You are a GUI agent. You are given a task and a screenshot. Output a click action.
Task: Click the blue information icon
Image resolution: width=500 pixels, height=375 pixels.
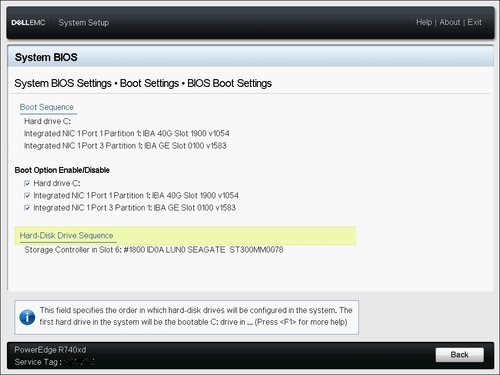(x=27, y=317)
